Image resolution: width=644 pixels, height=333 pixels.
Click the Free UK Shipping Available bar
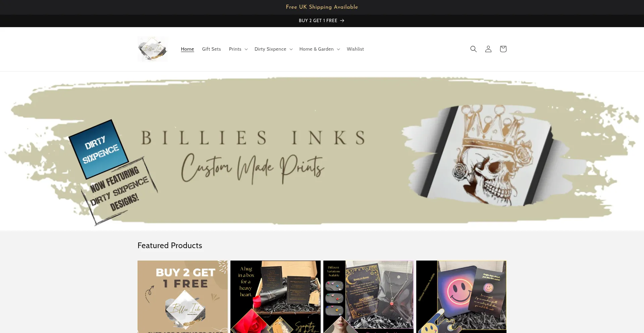(322, 7)
